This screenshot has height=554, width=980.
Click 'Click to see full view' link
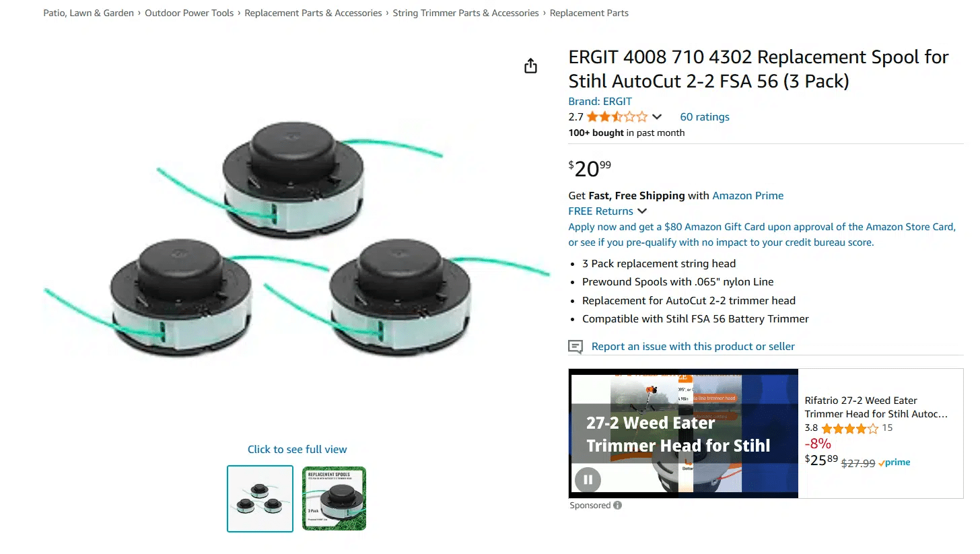(297, 450)
